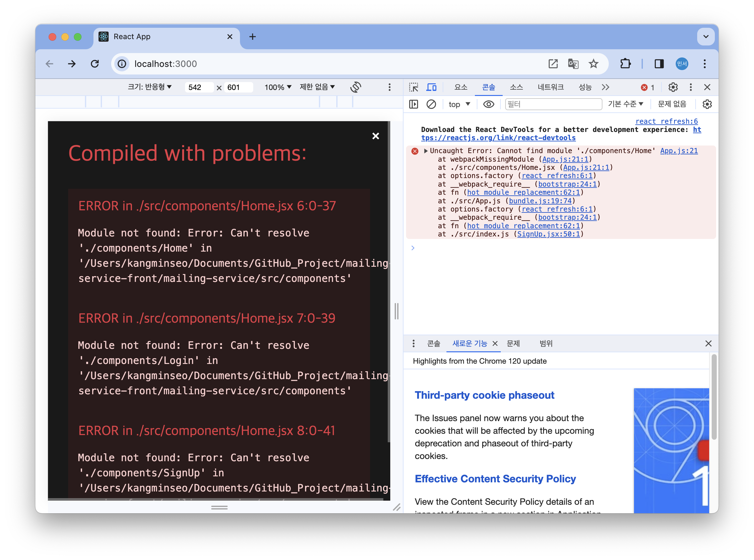Open the 크기: 반응형 dimensions dropdown
This screenshot has height=560, width=754.
150,87
